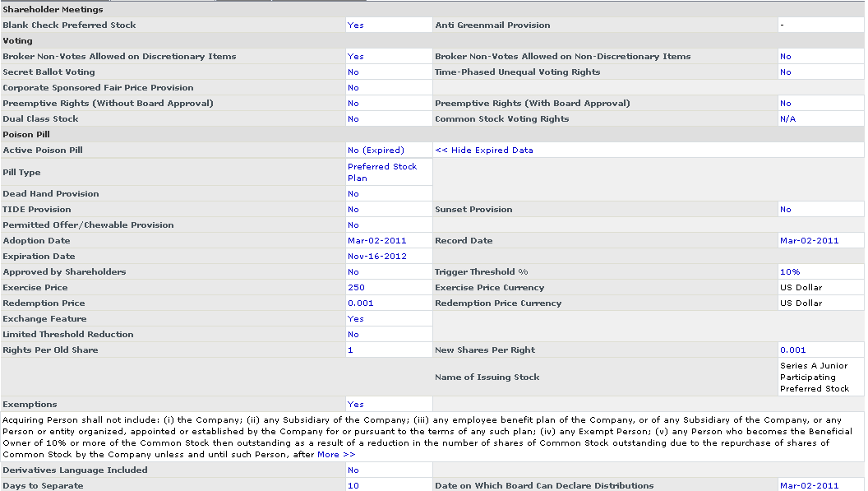Click Limited Threshold Reduction 'No' value

pyautogui.click(x=353, y=335)
